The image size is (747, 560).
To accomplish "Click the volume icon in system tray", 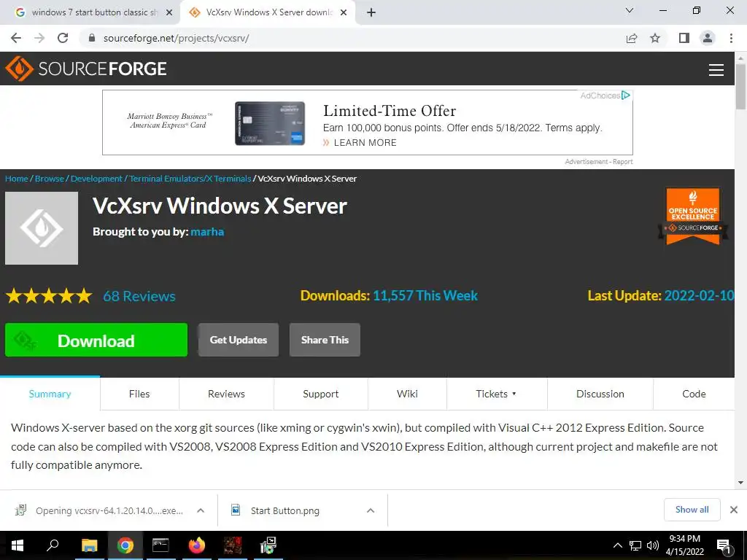I will [653, 545].
